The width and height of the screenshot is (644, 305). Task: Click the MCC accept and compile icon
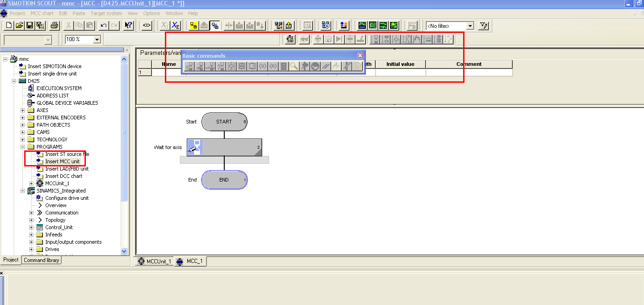(290, 39)
